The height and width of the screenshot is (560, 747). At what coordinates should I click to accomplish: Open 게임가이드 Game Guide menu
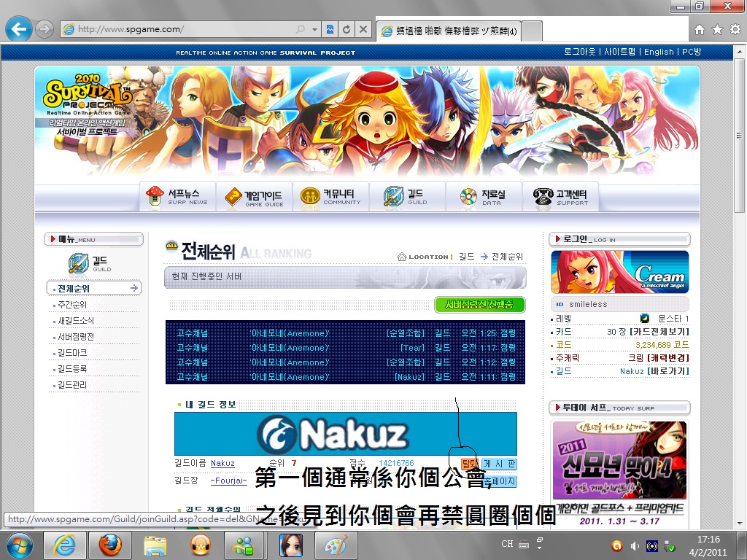point(255,196)
